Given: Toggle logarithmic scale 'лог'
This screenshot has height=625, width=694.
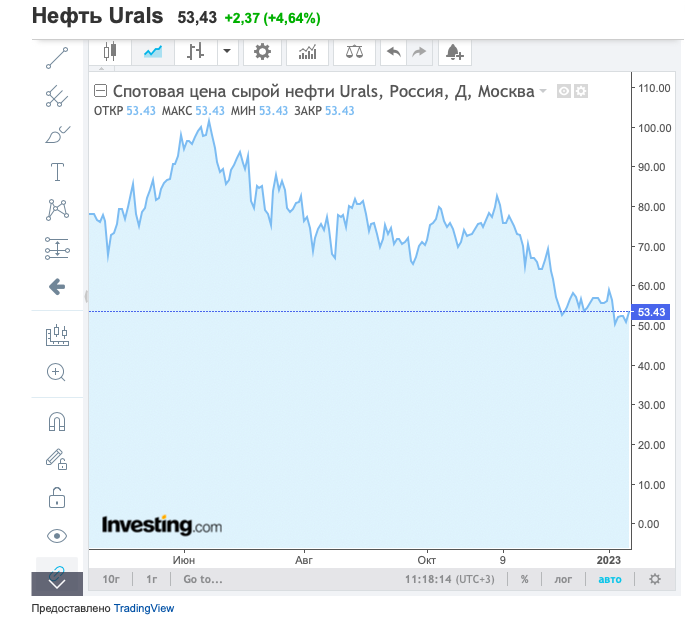Looking at the screenshot, I should point(564,579).
